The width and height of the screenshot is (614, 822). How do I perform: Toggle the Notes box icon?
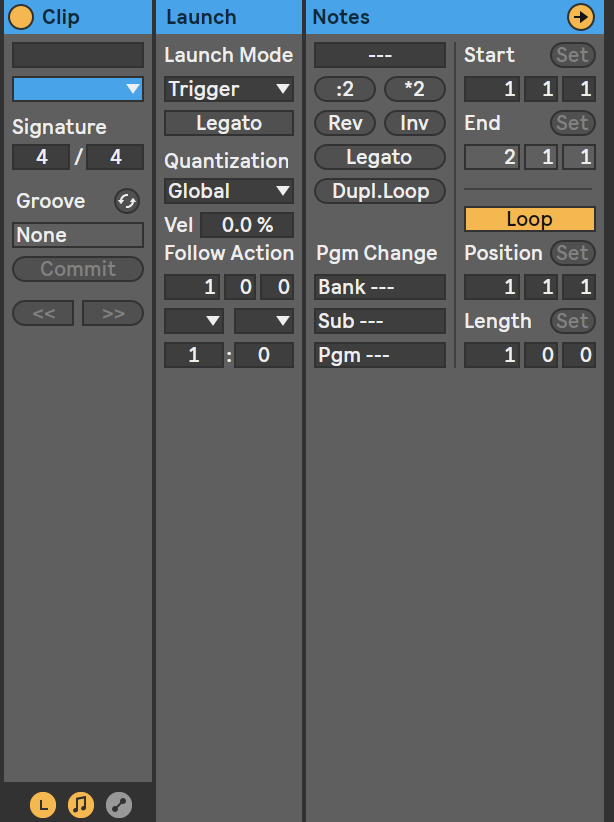click(81, 804)
